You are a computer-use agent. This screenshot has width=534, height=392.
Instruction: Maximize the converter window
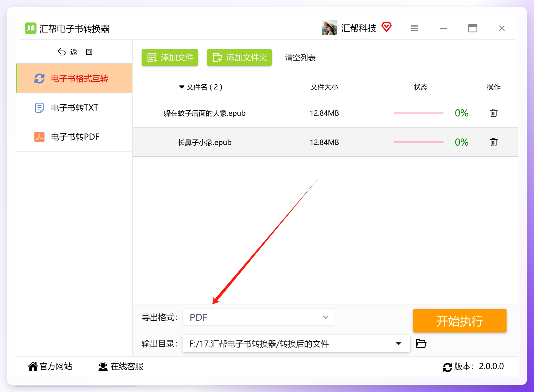pyautogui.click(x=472, y=28)
